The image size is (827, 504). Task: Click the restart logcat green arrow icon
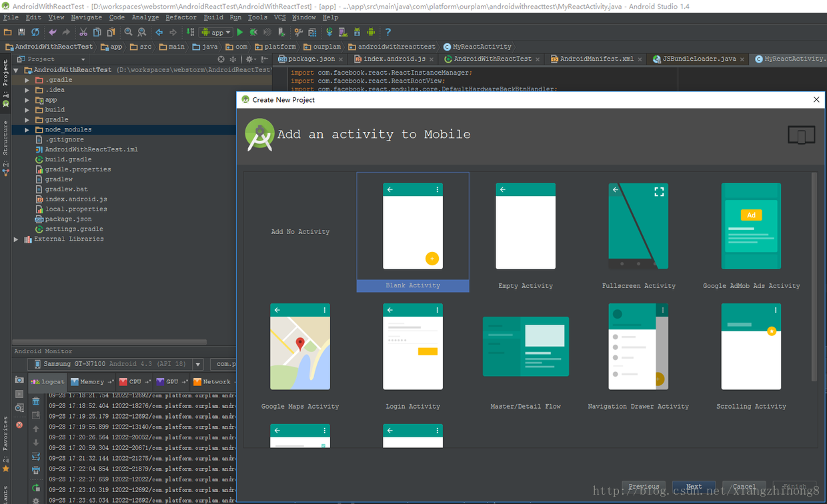click(36, 487)
